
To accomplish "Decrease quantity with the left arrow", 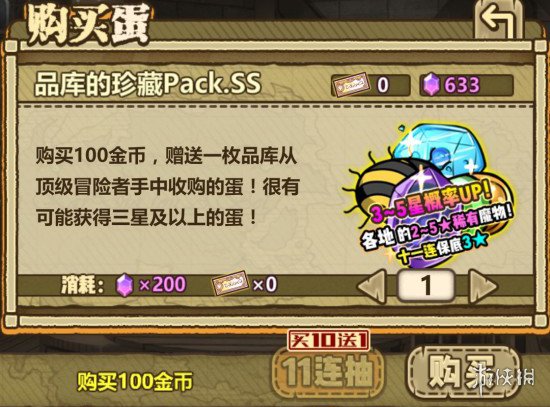I will click(374, 286).
